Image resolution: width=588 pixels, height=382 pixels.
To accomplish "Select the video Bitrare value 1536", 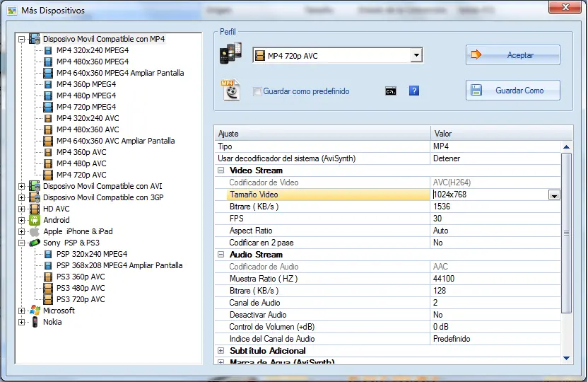I will [495, 207].
